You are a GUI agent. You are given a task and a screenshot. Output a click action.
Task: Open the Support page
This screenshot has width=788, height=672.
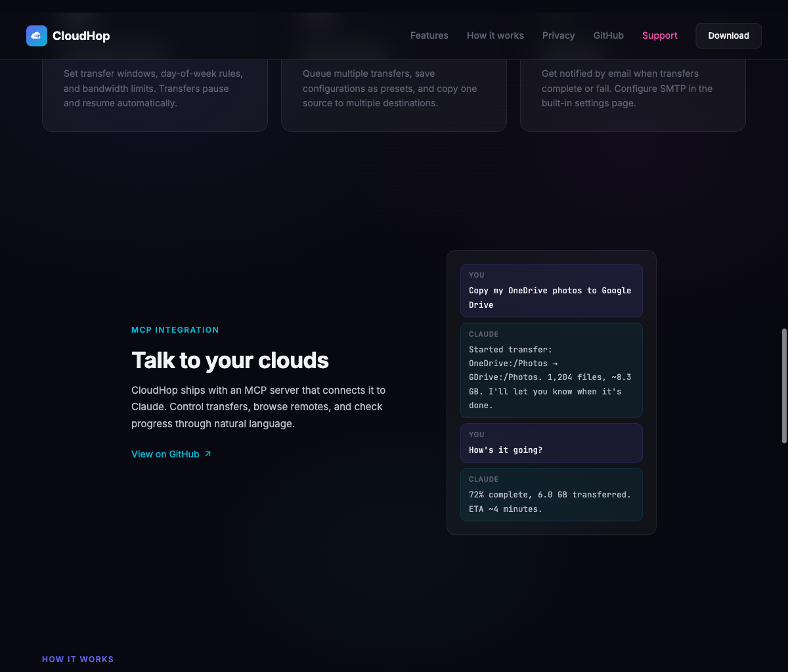(659, 35)
